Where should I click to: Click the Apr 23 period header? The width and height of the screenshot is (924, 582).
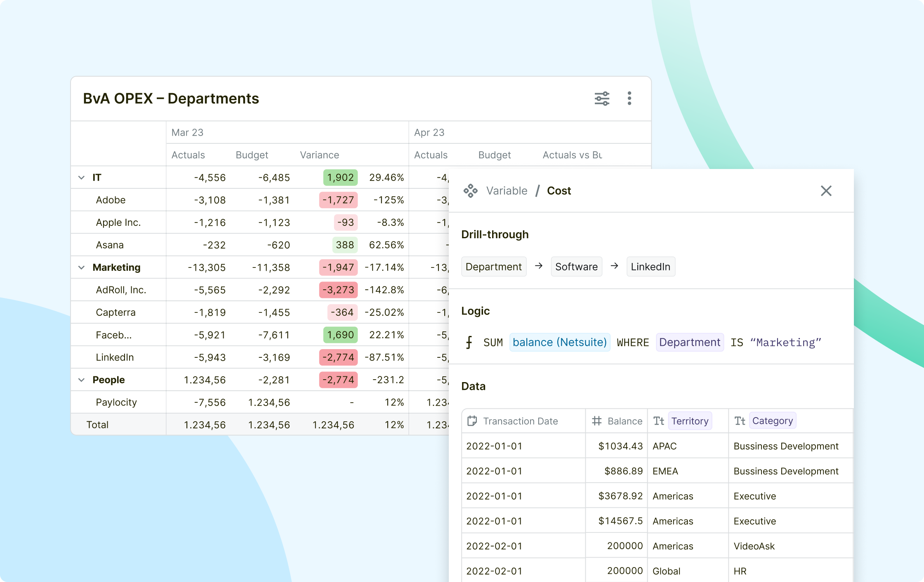pyautogui.click(x=429, y=132)
